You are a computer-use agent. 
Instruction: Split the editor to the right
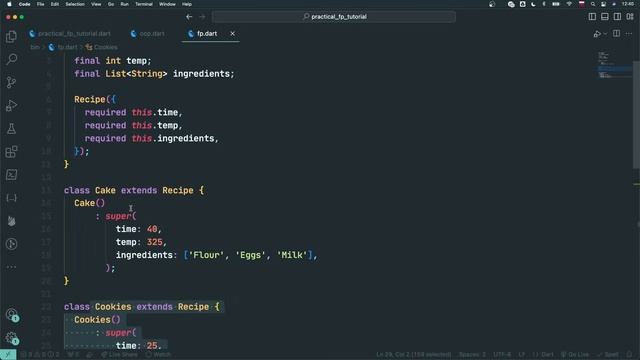616,33
